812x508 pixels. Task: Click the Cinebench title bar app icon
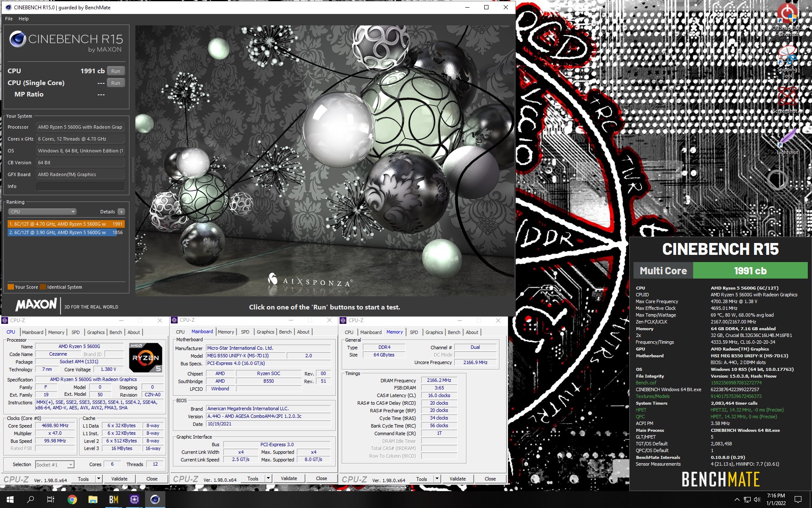8,7
